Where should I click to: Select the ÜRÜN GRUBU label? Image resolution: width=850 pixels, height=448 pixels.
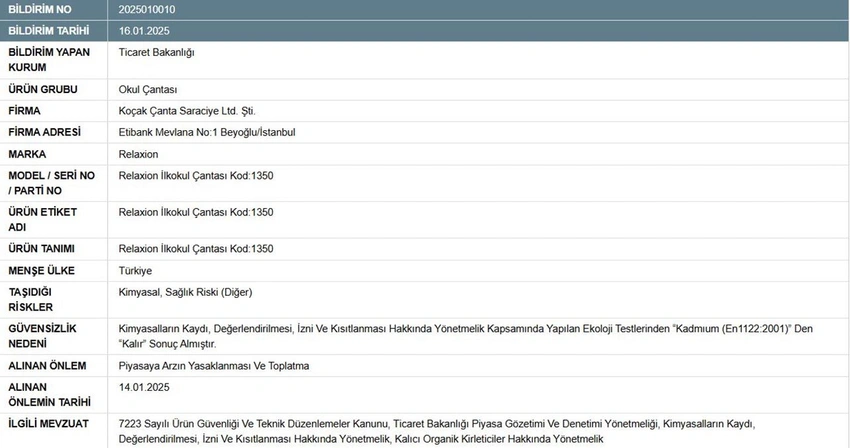tap(43, 89)
